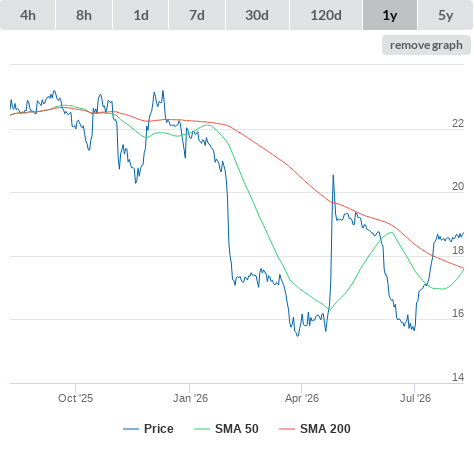Click the remove graph button

[x=426, y=45]
